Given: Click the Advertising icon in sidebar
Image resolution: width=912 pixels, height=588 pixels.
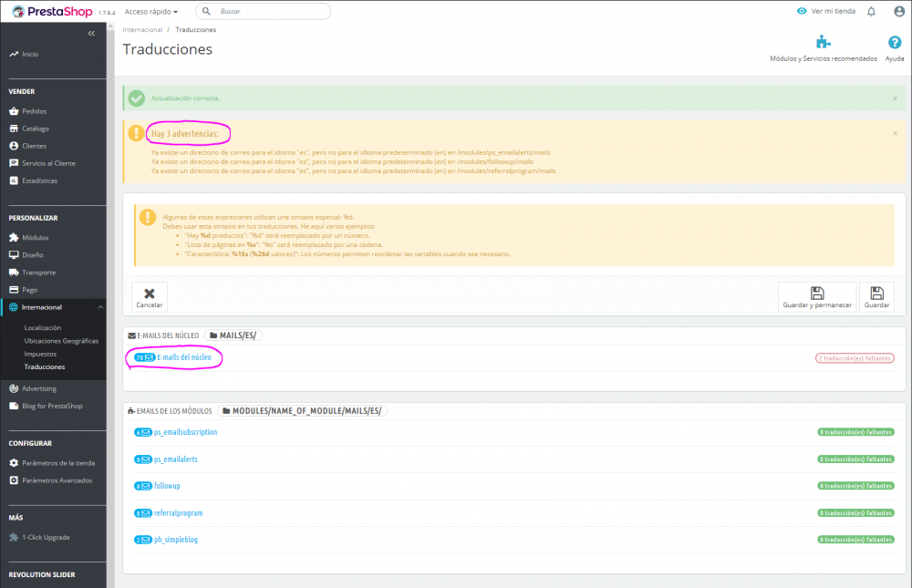Looking at the screenshot, I should point(14,388).
